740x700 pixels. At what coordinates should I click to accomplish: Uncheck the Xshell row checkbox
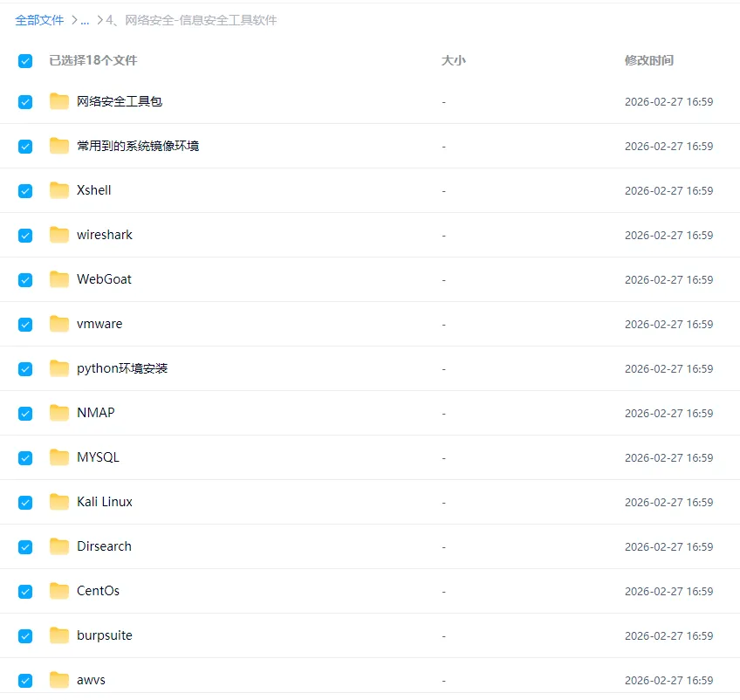coord(25,190)
